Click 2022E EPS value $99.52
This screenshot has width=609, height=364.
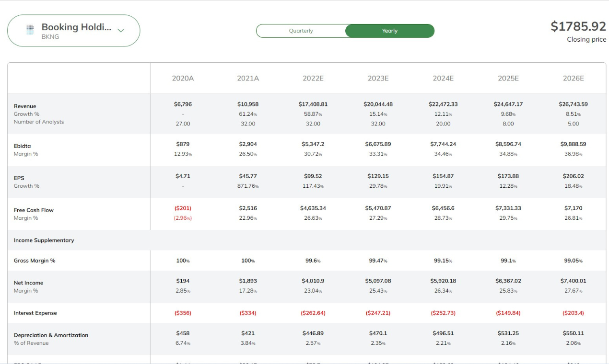(x=313, y=176)
